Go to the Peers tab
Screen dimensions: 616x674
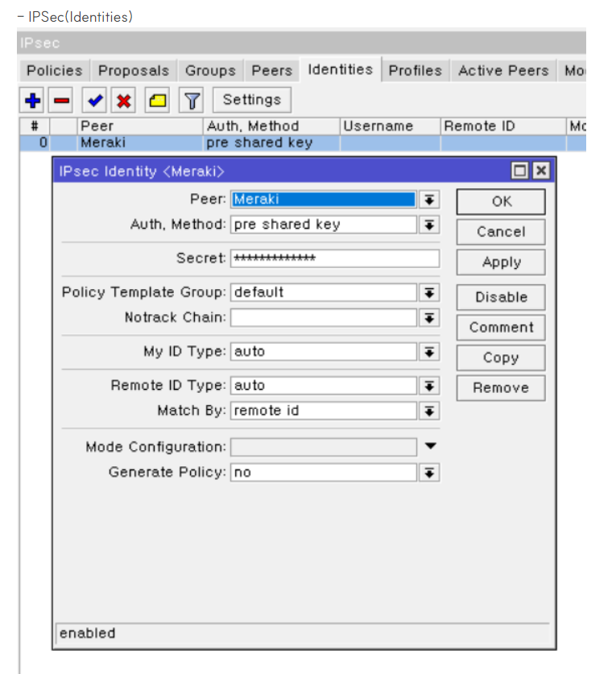(x=271, y=71)
